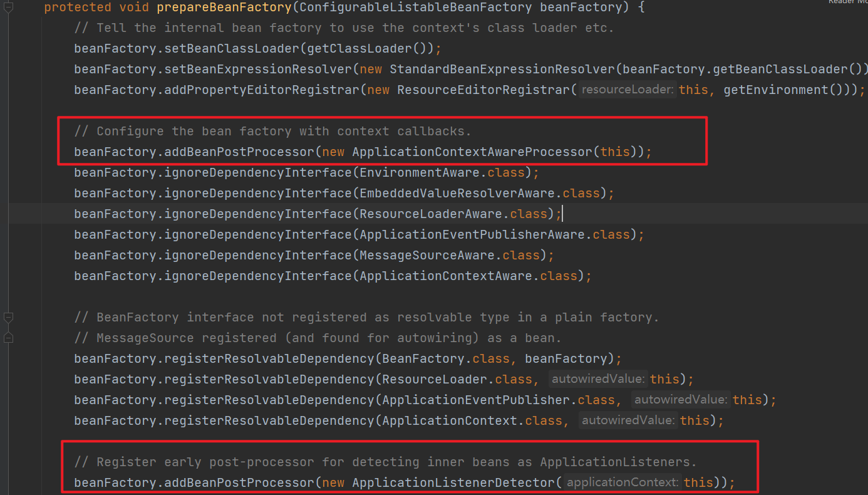The width and height of the screenshot is (868, 495).
Task: Click ApplicationContextAware.class argument
Action: coord(468,276)
